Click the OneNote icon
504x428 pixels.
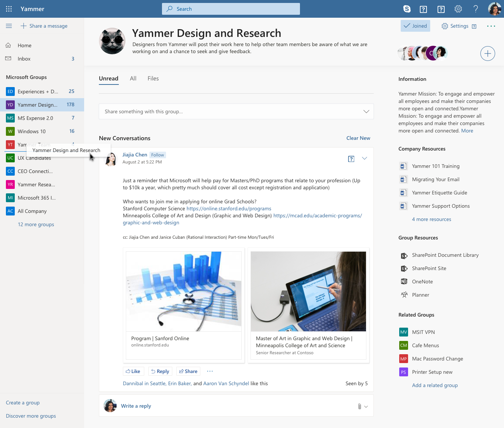404,282
